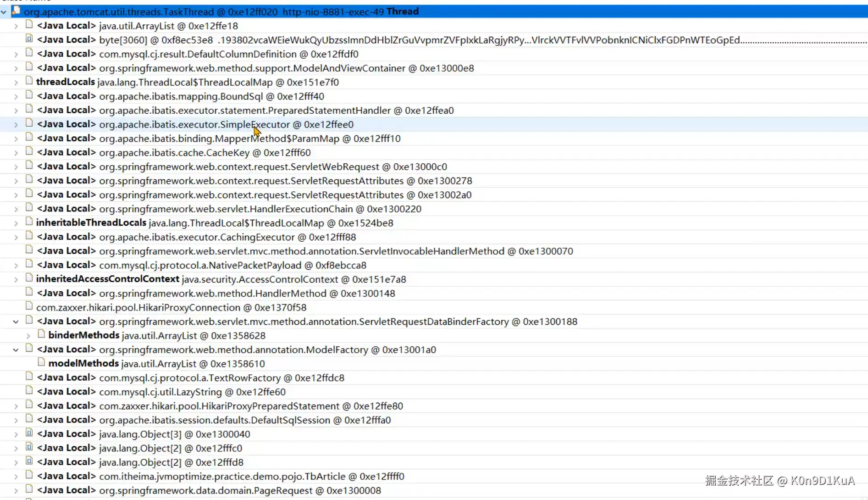This screenshot has height=500, width=868.
Task: Click the object icon beside modelMethods
Action: coord(41,362)
